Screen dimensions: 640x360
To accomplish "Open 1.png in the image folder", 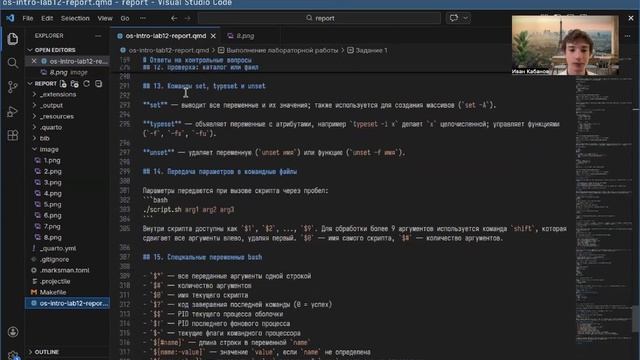I will pos(52,160).
